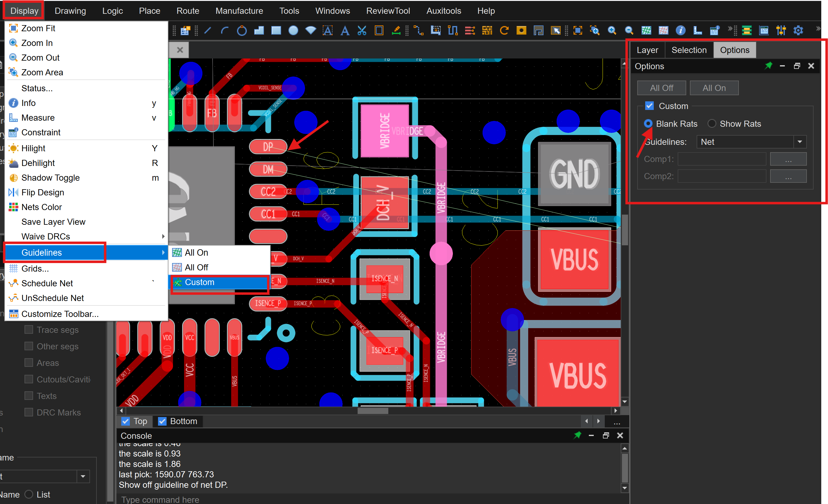Click the scissors cut tool icon
Image resolution: width=828 pixels, height=504 pixels.
tap(362, 31)
